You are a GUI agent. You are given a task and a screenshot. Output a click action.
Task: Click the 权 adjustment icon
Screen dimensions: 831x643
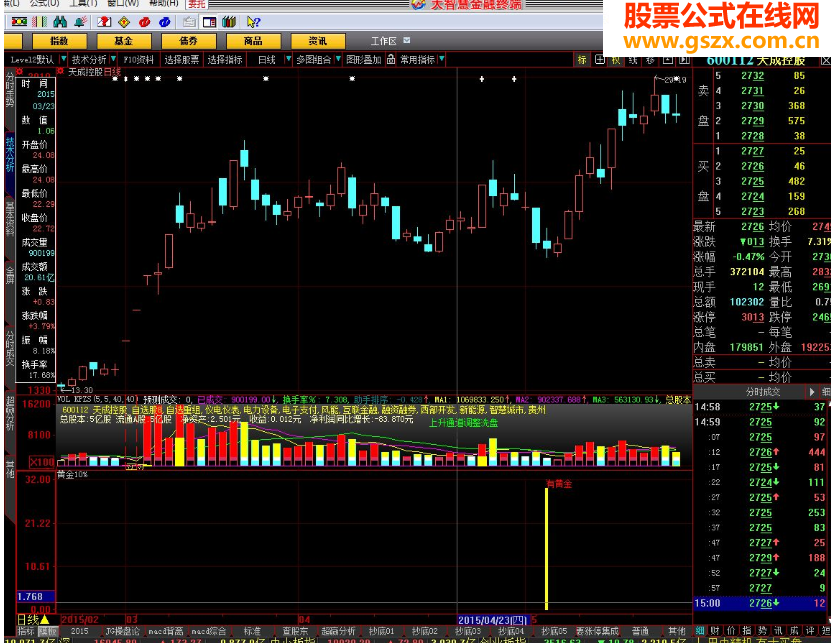pos(616,59)
